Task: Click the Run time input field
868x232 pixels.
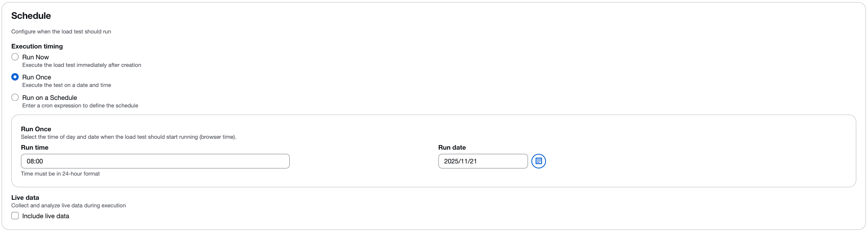Action: [x=155, y=161]
